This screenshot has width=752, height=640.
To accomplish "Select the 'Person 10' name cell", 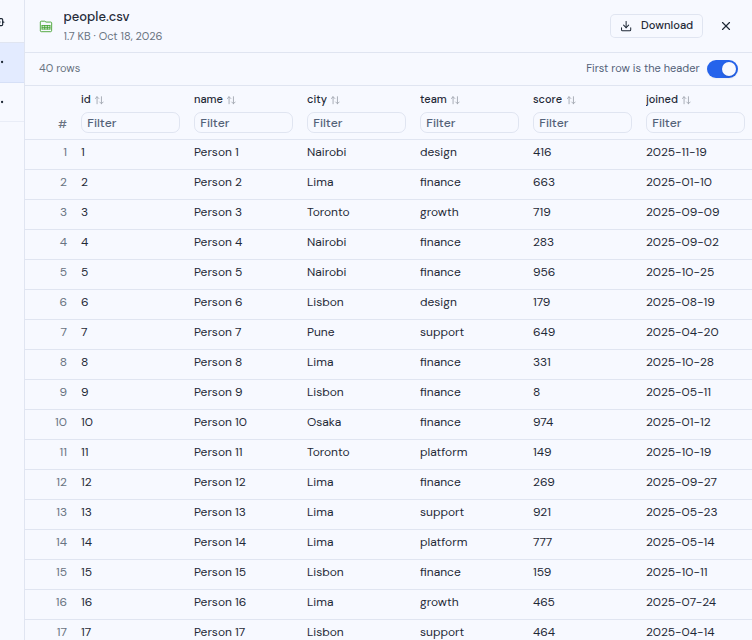I will click(x=220, y=422).
